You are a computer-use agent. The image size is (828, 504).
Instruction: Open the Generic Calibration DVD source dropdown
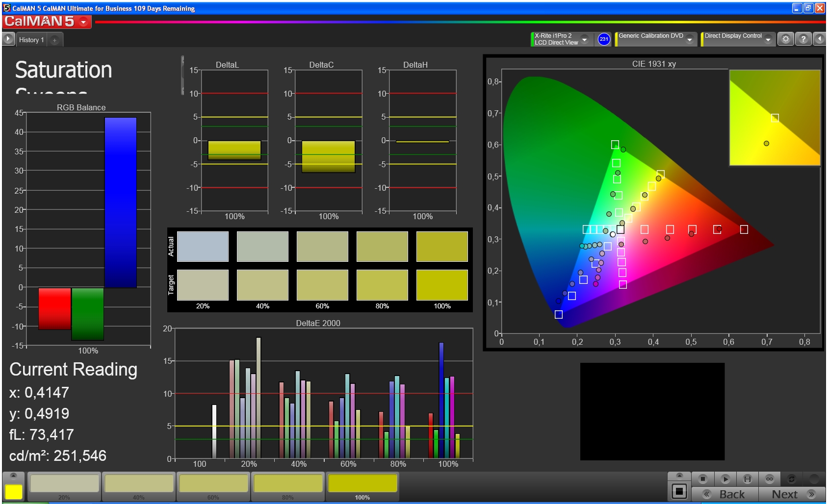pyautogui.click(x=690, y=39)
